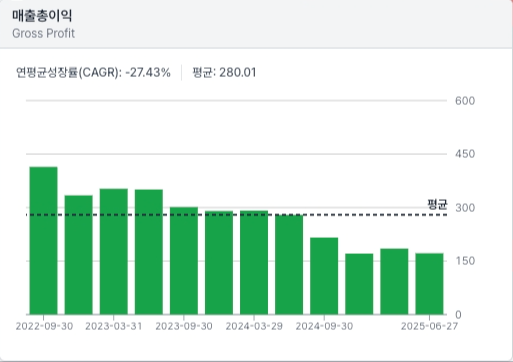Click the Gross Profit subtitle

click(x=43, y=33)
